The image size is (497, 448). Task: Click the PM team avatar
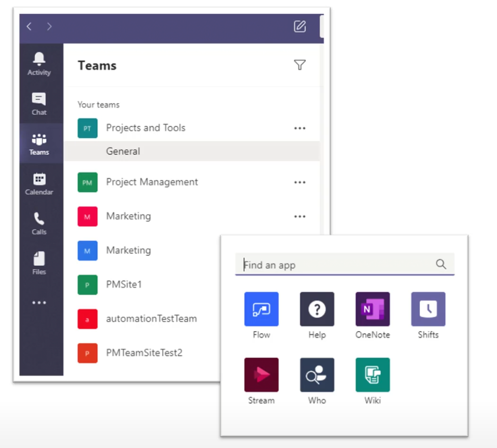tap(87, 182)
